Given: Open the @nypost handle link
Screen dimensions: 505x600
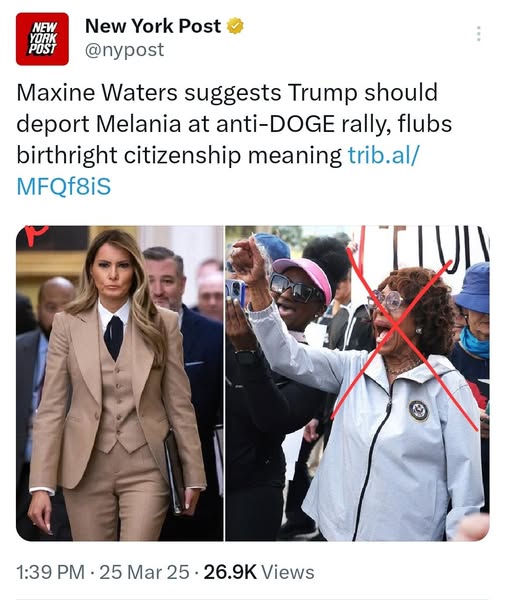Looking at the screenshot, I should click(x=125, y=50).
